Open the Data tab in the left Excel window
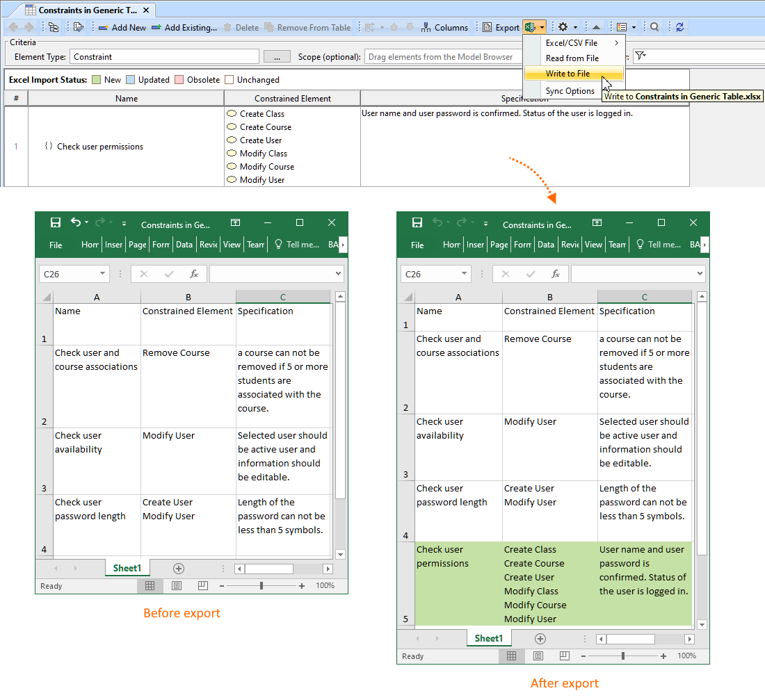Viewport: 765px width, 700px height. point(184,245)
